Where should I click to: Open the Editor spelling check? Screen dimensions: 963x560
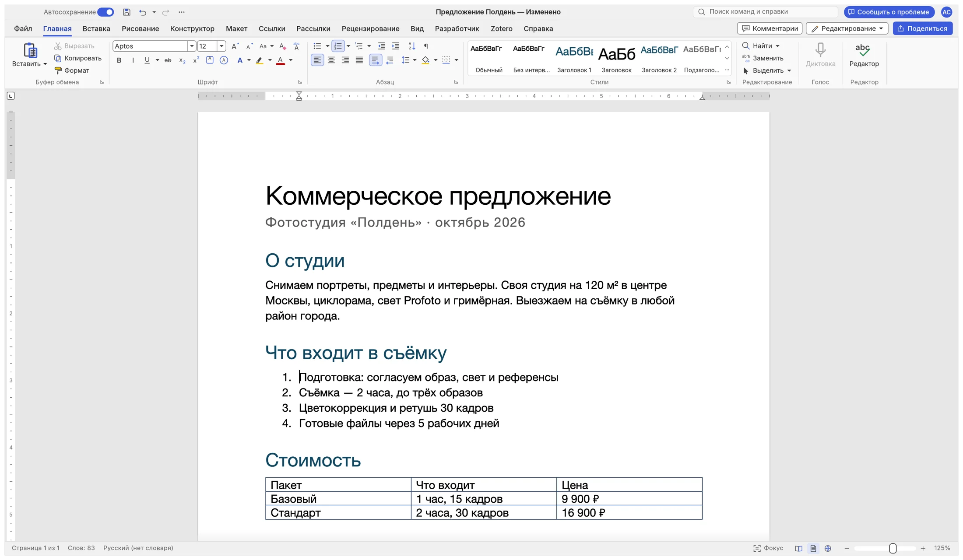(x=864, y=55)
